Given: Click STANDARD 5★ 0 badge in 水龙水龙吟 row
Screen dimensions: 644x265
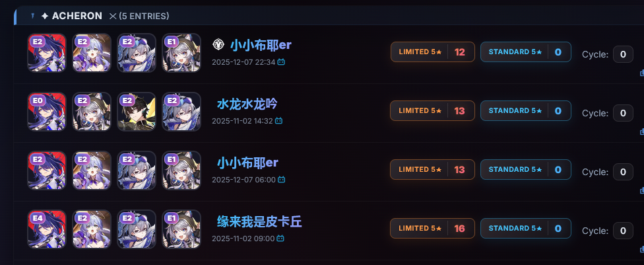Looking at the screenshot, I should click(526, 110).
